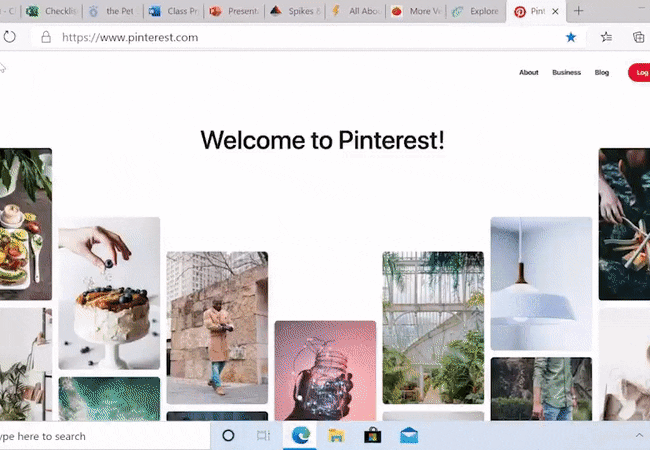This screenshot has height=450, width=650.
Task: Click the lock site-info icon
Action: pos(46,37)
